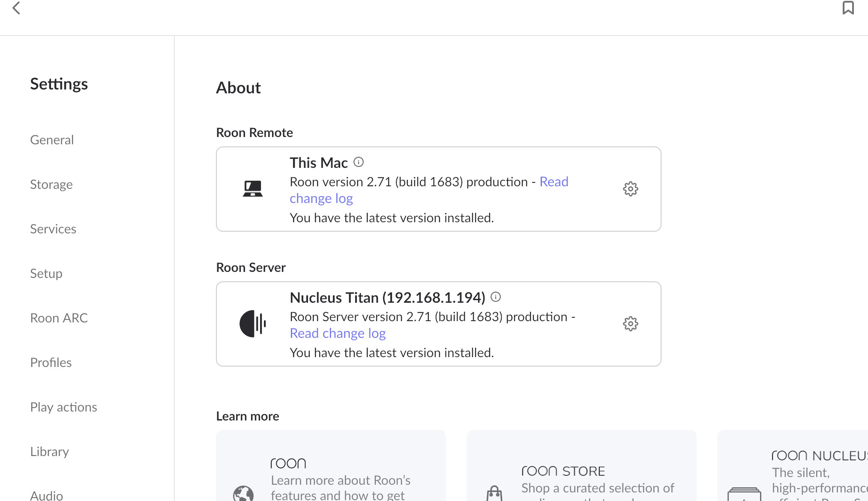Open the Roon Store learn more card
Image resolution: width=868 pixels, height=501 pixels.
[581, 466]
